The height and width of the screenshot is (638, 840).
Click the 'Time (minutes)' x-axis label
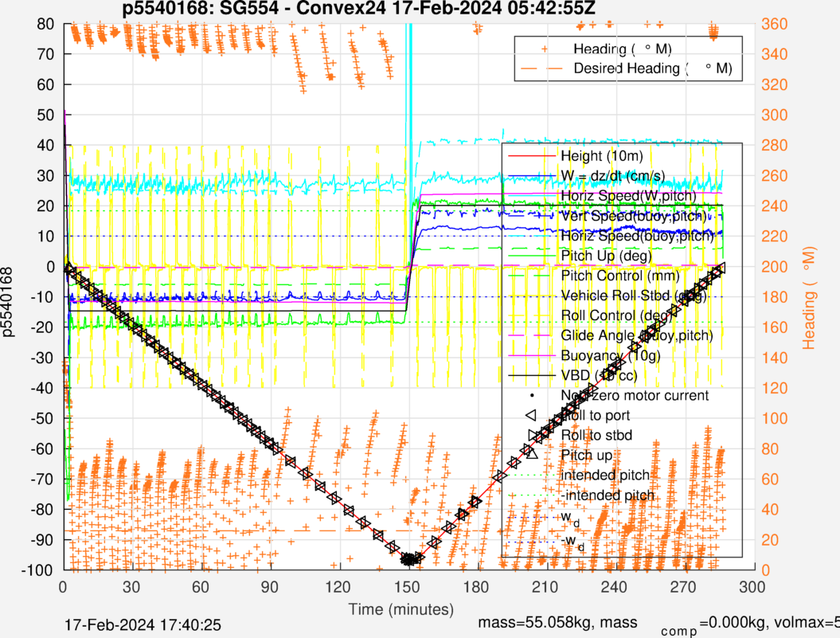point(401,609)
